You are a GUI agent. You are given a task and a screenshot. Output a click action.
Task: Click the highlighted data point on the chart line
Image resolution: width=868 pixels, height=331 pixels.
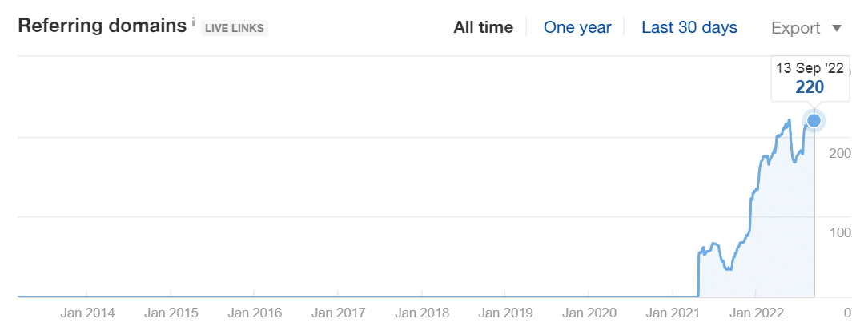[814, 121]
